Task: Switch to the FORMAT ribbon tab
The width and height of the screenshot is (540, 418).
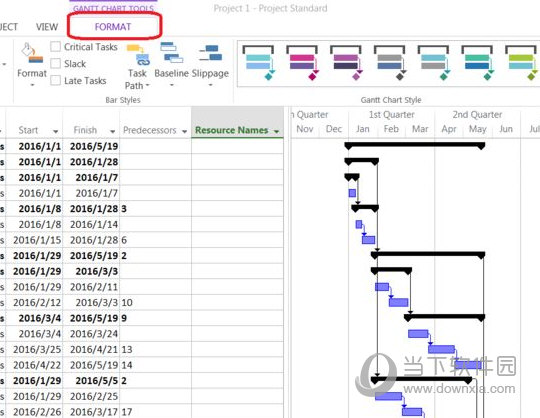Action: coord(113,27)
